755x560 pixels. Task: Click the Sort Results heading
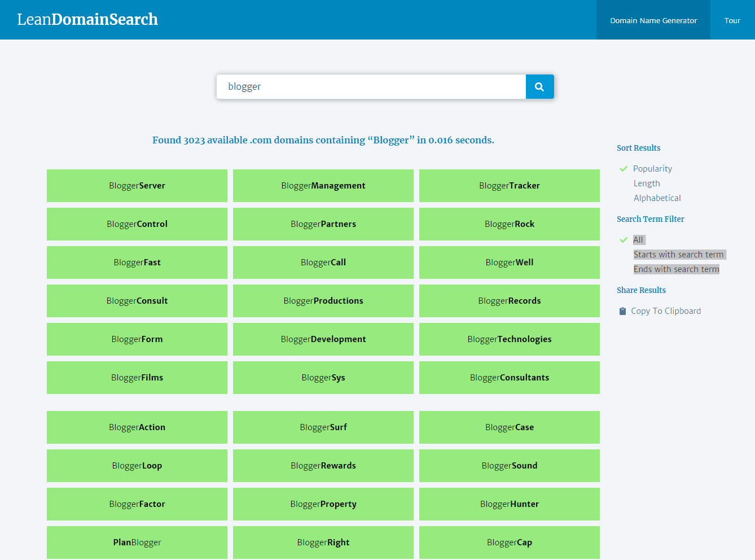(x=638, y=148)
